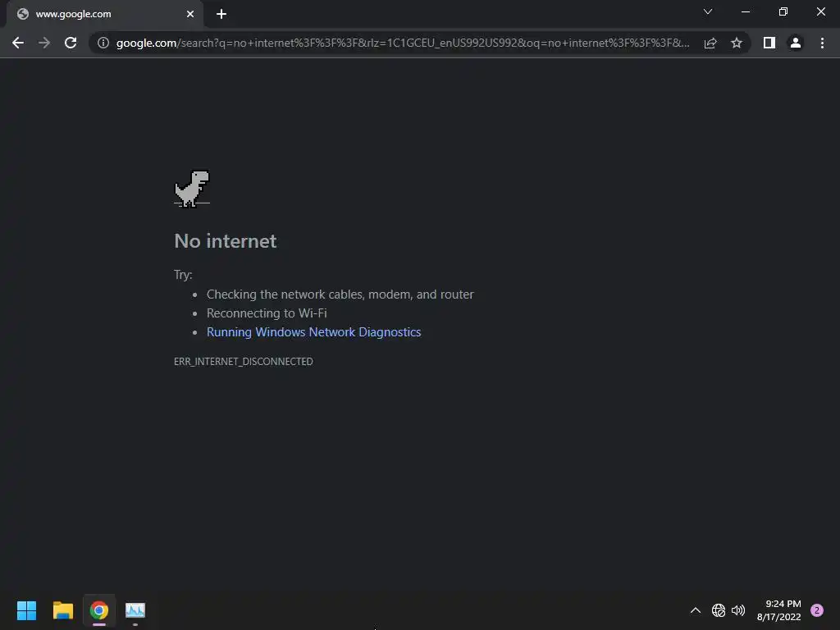Open the system monitor app in taskbar

(x=135, y=610)
